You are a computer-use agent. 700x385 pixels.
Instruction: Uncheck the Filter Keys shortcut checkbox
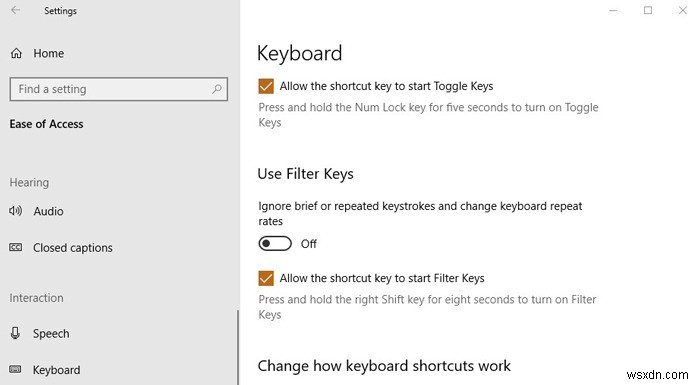point(266,278)
